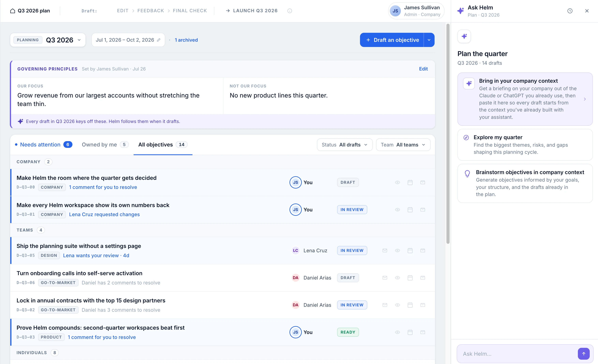Click the card icon on Prove Helm compounds row

(x=423, y=332)
